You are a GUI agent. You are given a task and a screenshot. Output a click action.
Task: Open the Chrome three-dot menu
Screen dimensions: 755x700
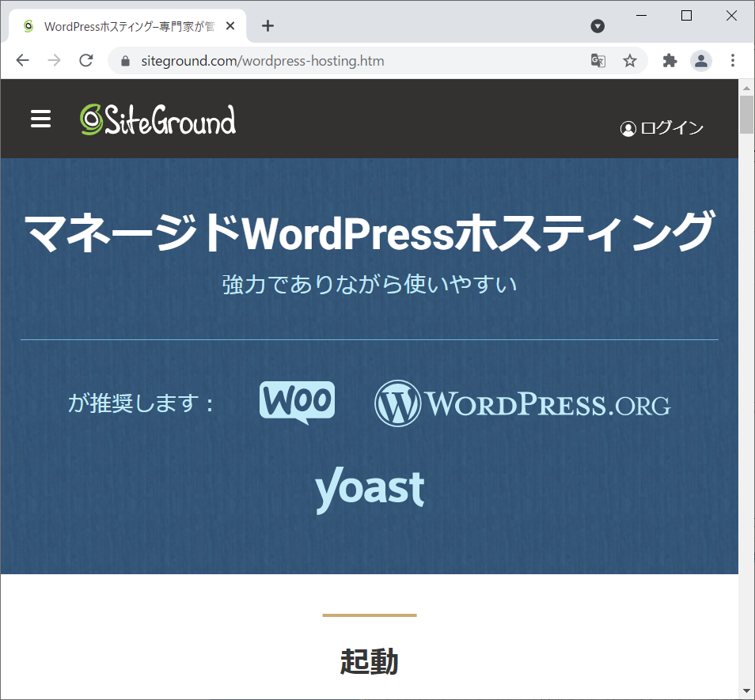732,61
